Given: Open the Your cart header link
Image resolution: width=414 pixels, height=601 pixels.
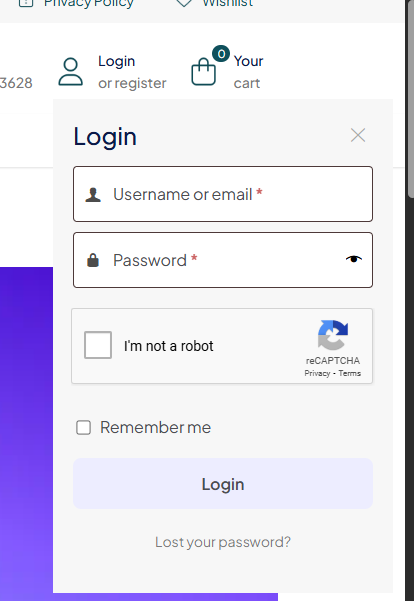Looking at the screenshot, I should coord(248,72).
